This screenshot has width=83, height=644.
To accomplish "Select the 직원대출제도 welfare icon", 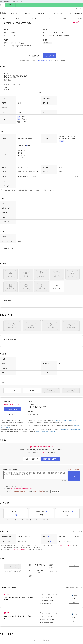I will click(x=26, y=286).
